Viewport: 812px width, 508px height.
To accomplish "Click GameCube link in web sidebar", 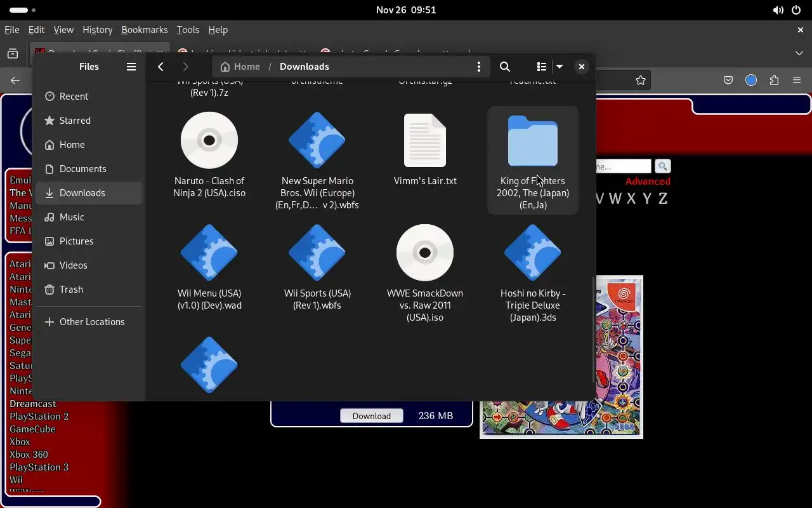I will [x=32, y=429].
